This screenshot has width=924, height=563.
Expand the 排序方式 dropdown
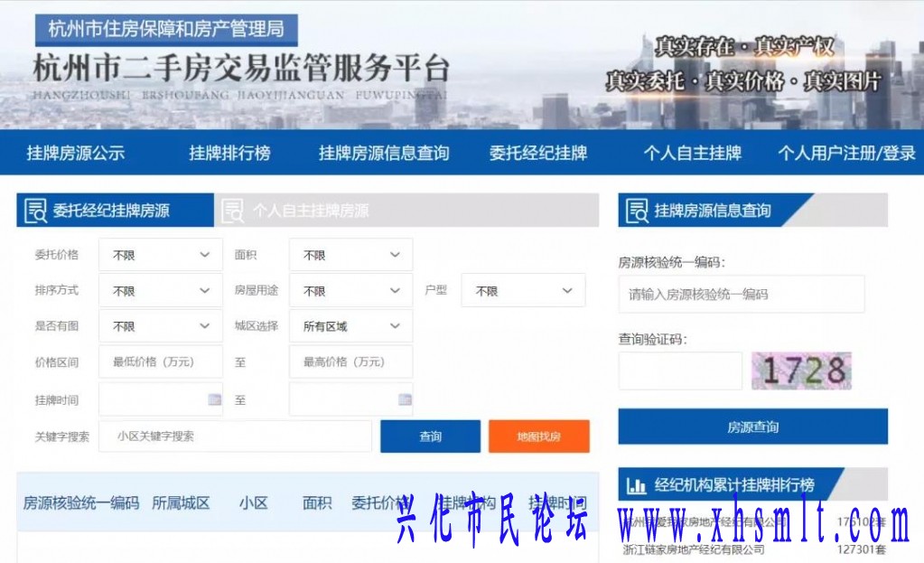(160, 291)
